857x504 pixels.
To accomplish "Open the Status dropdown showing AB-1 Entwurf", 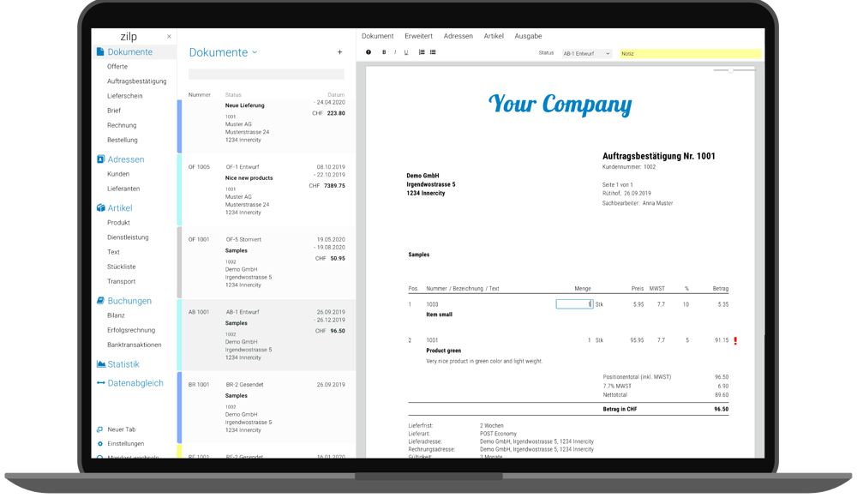I will point(586,53).
